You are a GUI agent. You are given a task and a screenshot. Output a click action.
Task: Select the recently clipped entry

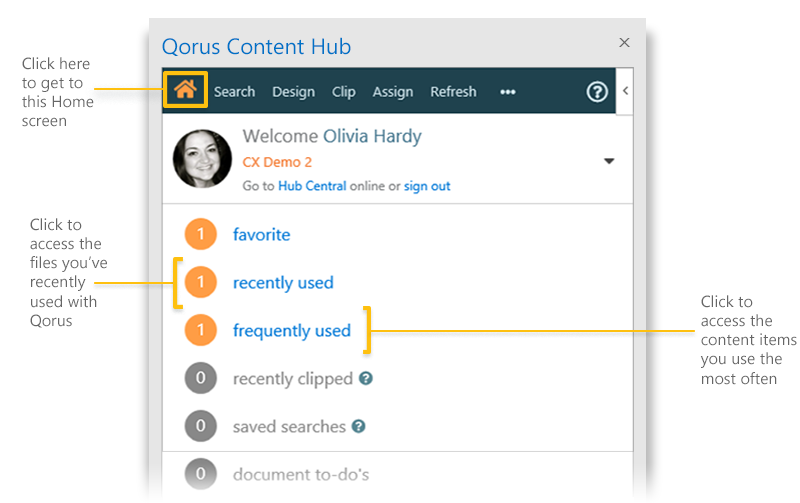click(x=293, y=379)
